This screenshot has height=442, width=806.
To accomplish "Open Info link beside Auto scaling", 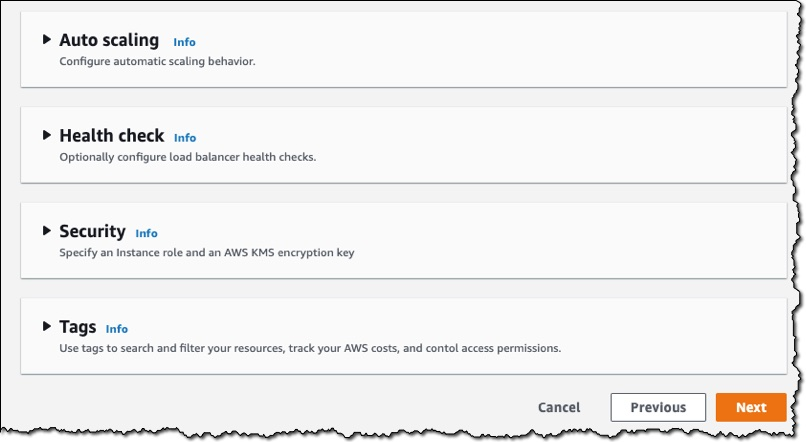I will click(x=184, y=42).
